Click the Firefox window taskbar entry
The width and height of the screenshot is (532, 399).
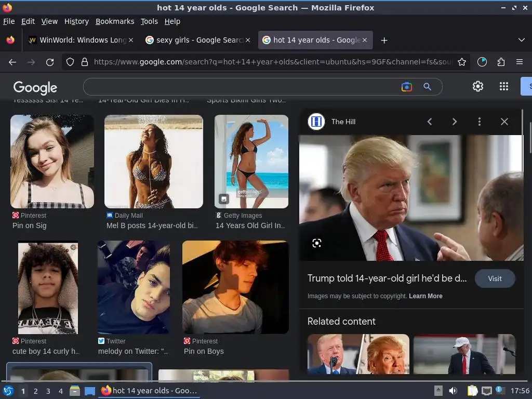(x=149, y=391)
